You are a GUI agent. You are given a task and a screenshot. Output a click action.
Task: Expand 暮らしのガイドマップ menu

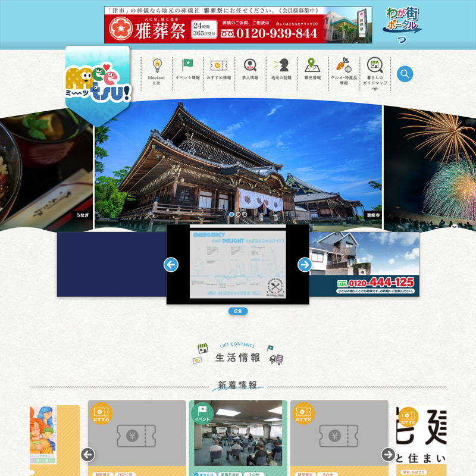coord(375,74)
